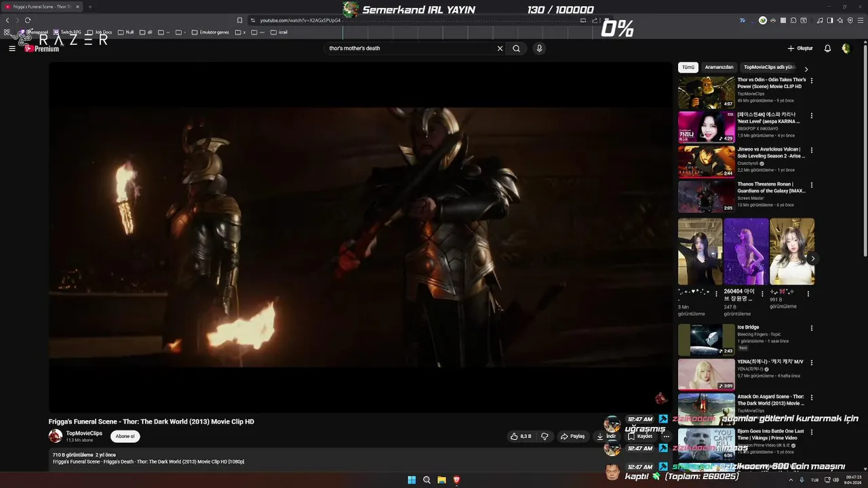The image size is (868, 488).
Task: Open the YouTube account avatar menu
Action: pyautogui.click(x=846, y=48)
